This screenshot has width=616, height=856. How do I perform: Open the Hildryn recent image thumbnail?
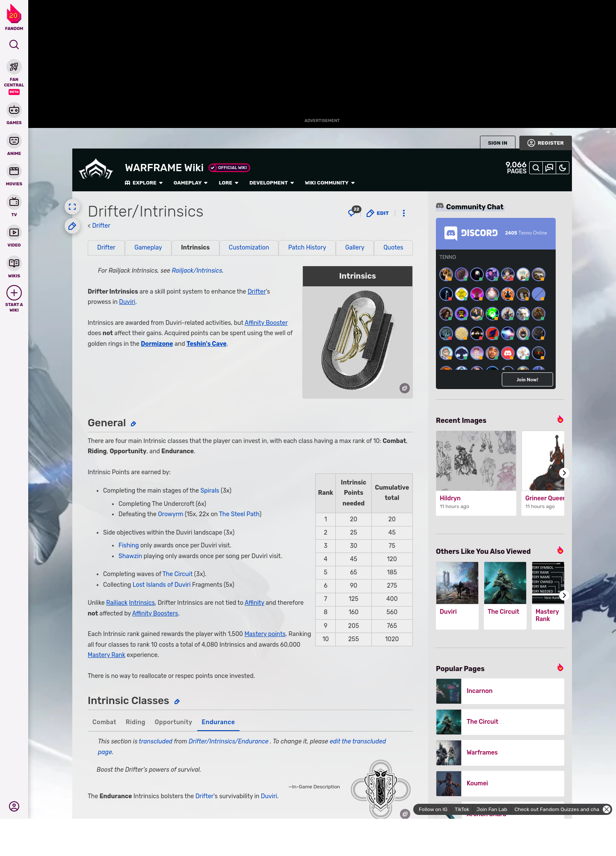click(x=476, y=461)
